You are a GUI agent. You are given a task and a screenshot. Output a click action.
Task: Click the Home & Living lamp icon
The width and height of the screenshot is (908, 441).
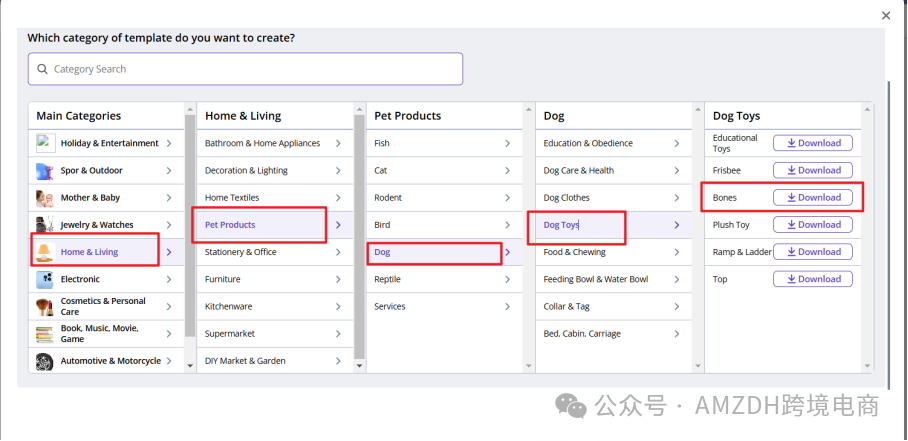click(45, 252)
